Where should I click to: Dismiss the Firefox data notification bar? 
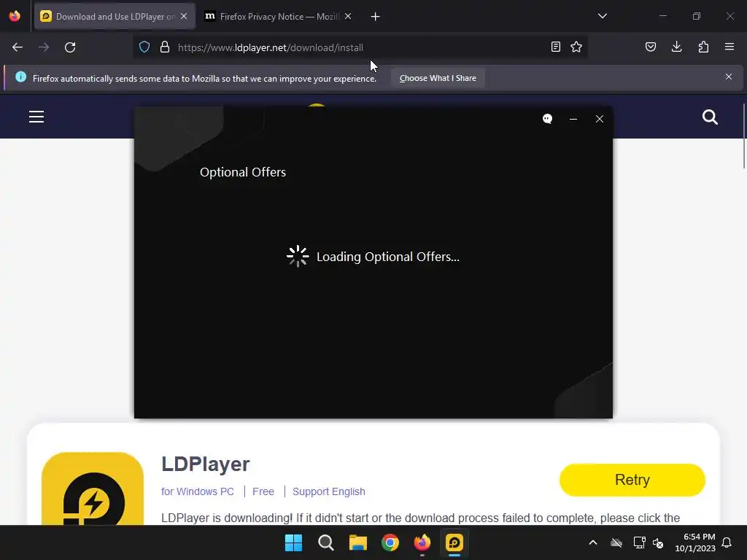729,77
